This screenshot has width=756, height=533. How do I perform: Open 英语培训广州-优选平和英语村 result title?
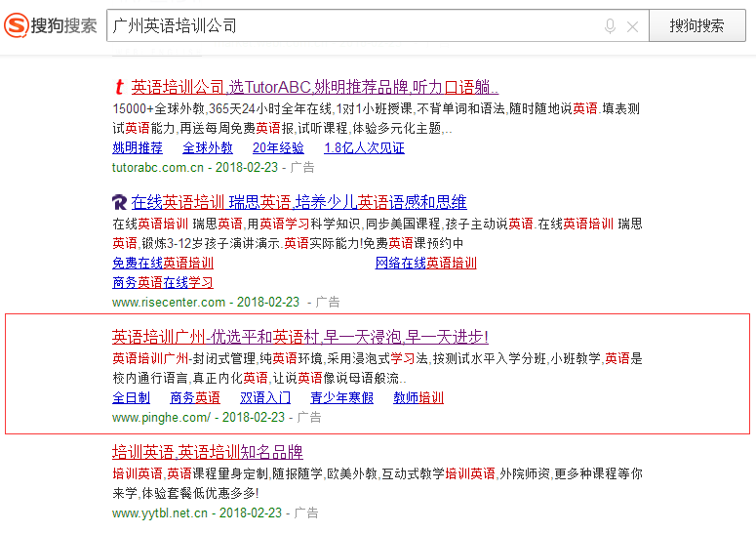(x=300, y=337)
